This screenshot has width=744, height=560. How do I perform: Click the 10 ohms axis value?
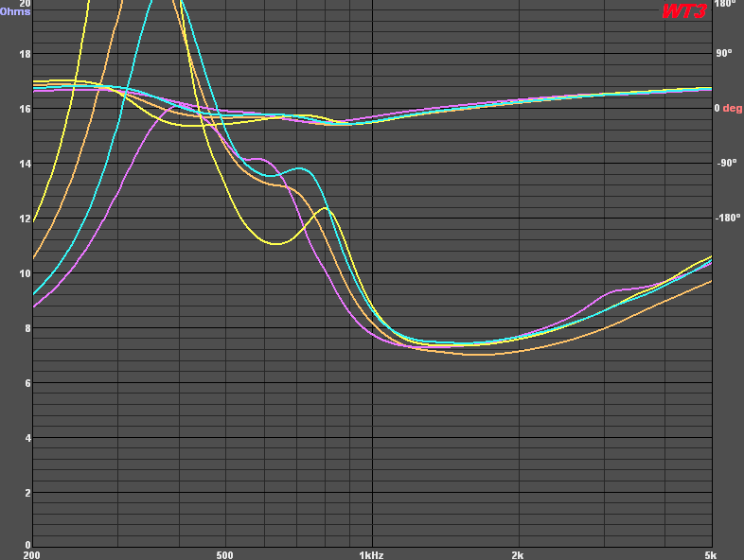(x=25, y=273)
